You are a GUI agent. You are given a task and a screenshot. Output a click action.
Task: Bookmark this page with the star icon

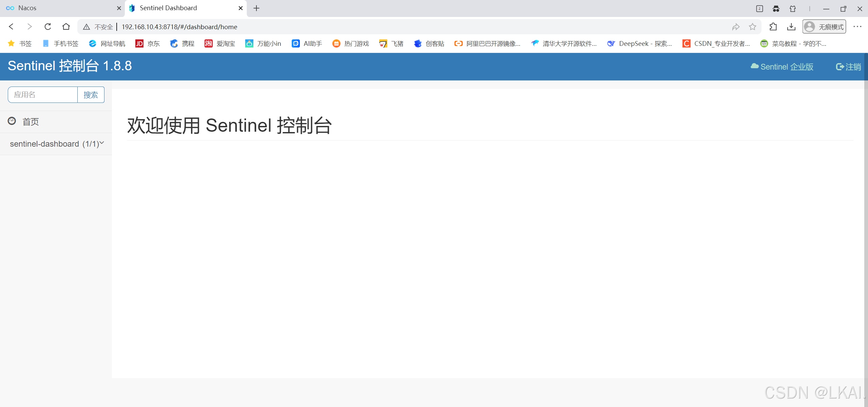tap(752, 27)
